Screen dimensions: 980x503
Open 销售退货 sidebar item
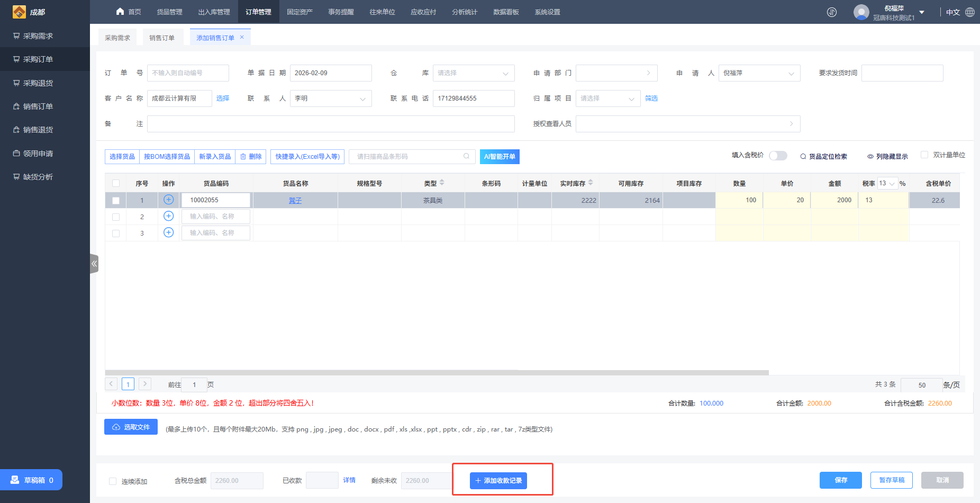coord(45,130)
